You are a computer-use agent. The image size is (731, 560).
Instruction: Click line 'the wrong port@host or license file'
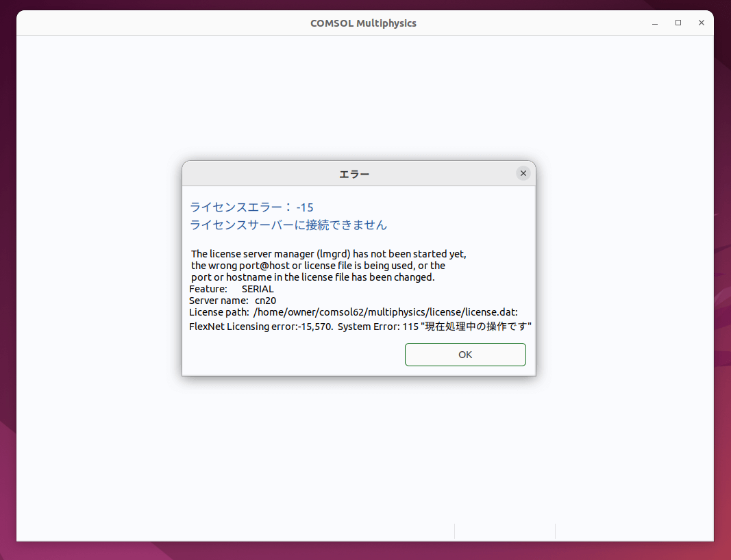319,266
